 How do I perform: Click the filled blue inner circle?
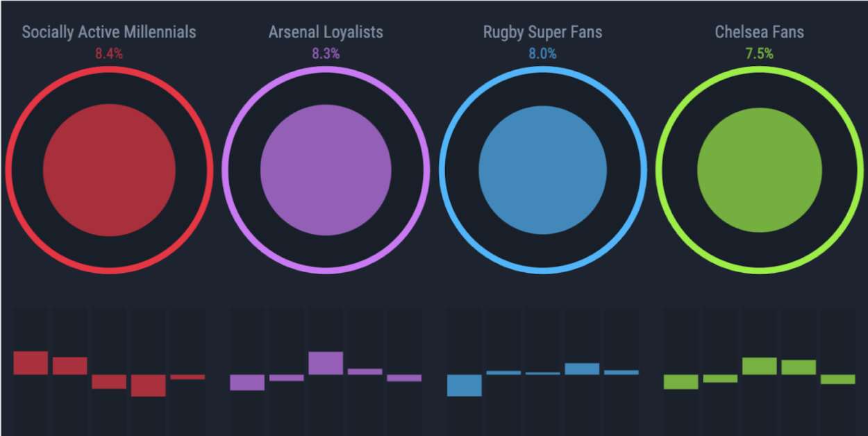coord(542,169)
